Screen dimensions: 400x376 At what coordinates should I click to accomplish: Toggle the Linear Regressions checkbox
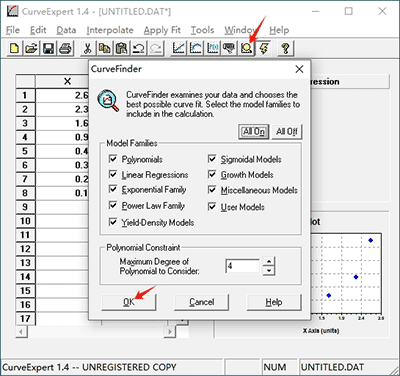point(113,174)
